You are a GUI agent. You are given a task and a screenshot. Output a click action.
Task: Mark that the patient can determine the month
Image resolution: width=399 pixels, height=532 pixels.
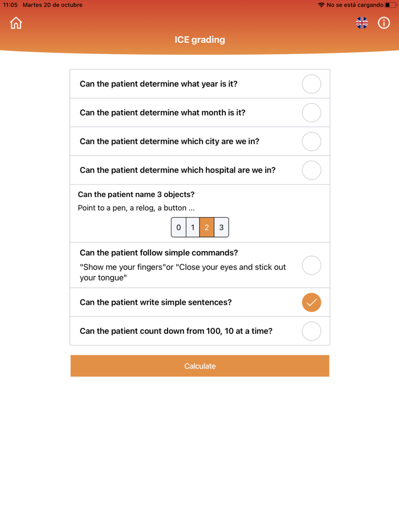311,112
